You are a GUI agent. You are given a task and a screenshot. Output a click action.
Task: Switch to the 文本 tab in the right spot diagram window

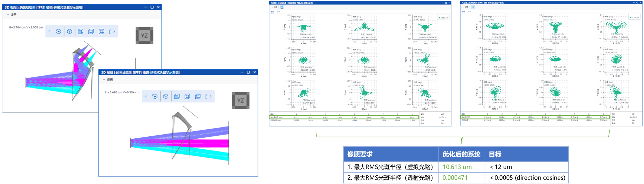click(x=469, y=11)
